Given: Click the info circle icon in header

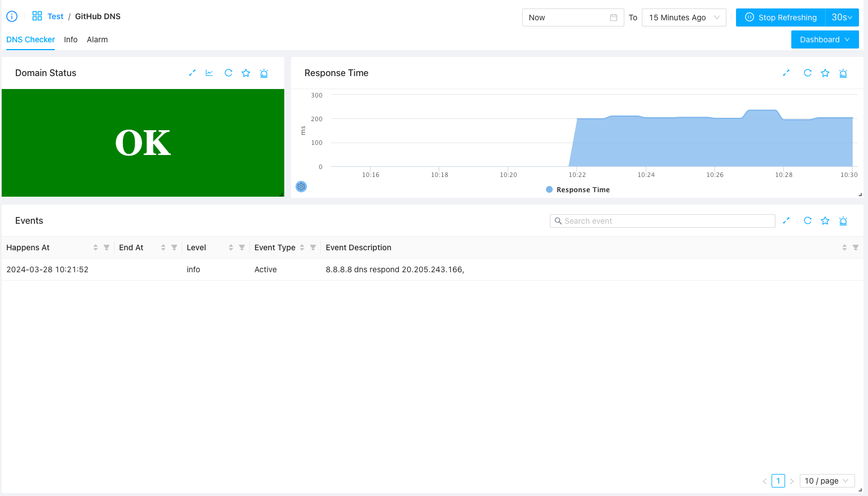Looking at the screenshot, I should (x=12, y=16).
